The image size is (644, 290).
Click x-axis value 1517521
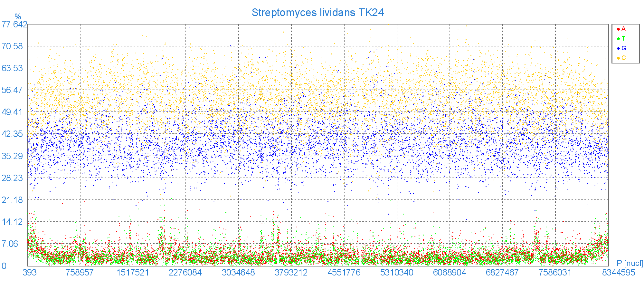click(x=133, y=273)
